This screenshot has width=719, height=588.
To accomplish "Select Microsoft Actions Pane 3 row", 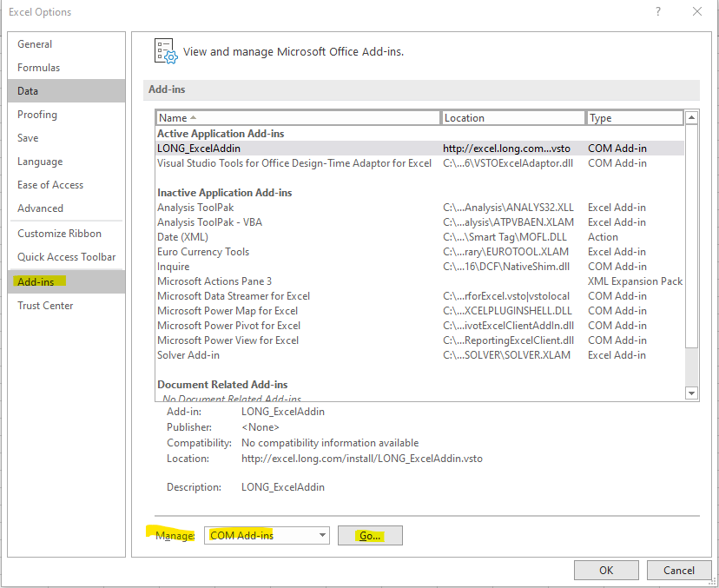I will tap(420, 281).
